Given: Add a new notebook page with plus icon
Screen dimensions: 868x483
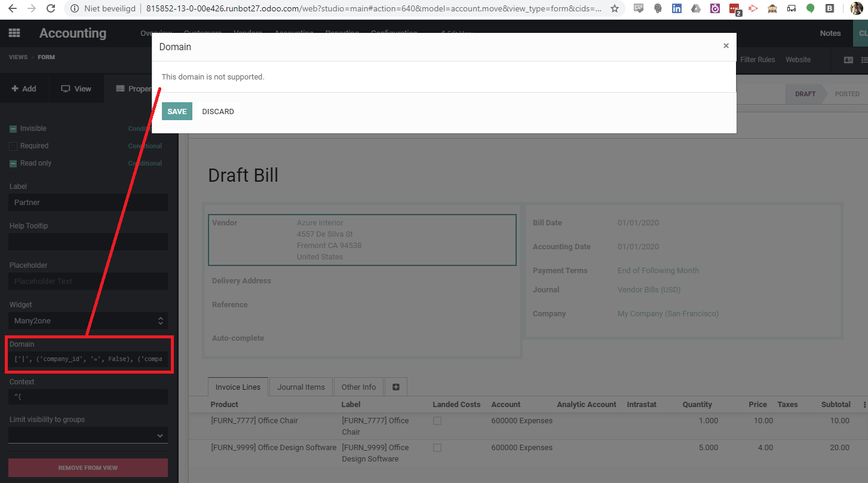Looking at the screenshot, I should tap(396, 386).
